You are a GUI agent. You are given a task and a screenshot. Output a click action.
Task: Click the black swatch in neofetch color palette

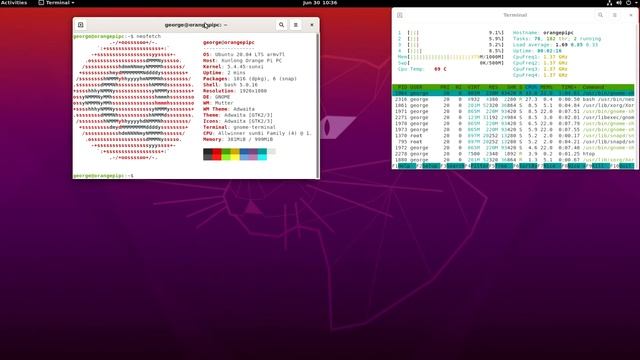(x=208, y=154)
